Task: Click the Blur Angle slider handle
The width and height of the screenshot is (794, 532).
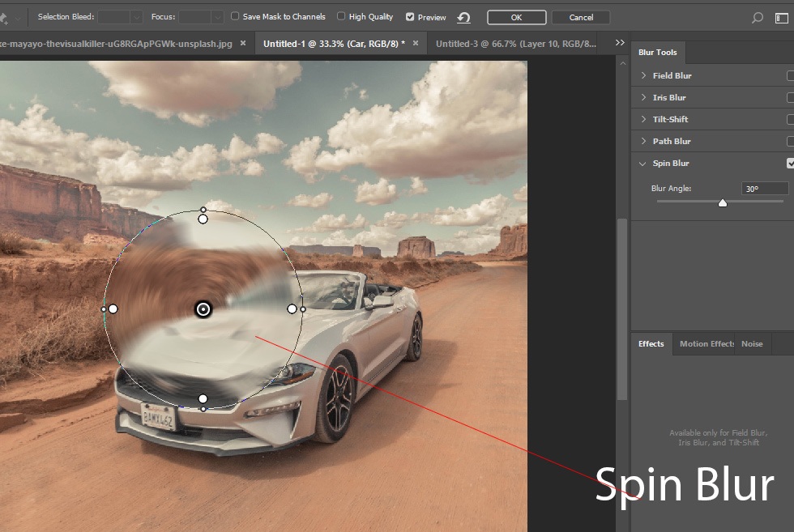Action: pyautogui.click(x=723, y=203)
